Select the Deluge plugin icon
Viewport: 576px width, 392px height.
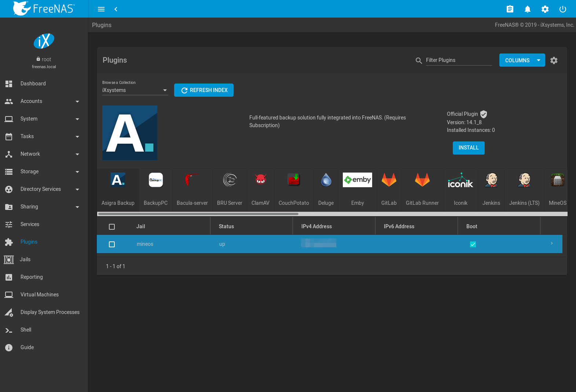326,180
